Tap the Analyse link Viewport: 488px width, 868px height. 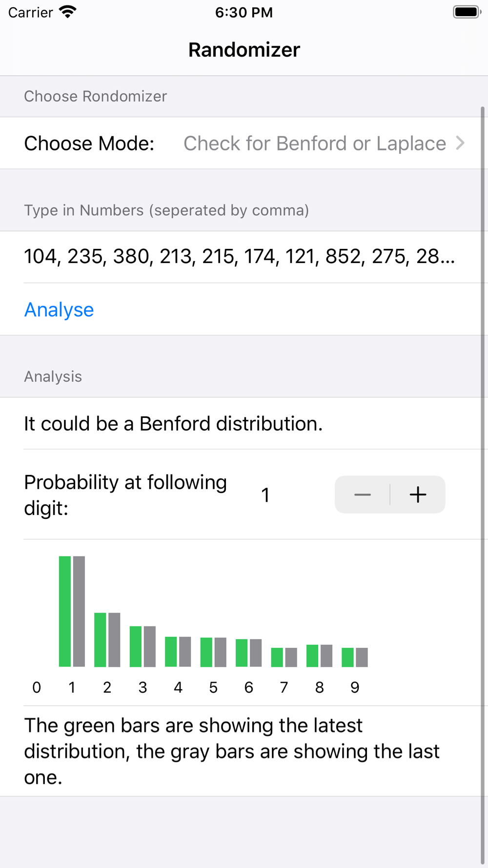[x=59, y=310]
